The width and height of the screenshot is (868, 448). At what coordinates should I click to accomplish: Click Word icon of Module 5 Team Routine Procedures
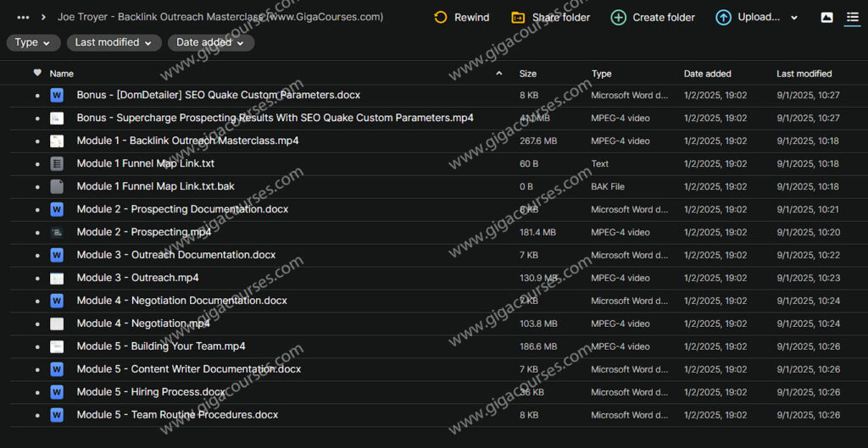click(57, 415)
